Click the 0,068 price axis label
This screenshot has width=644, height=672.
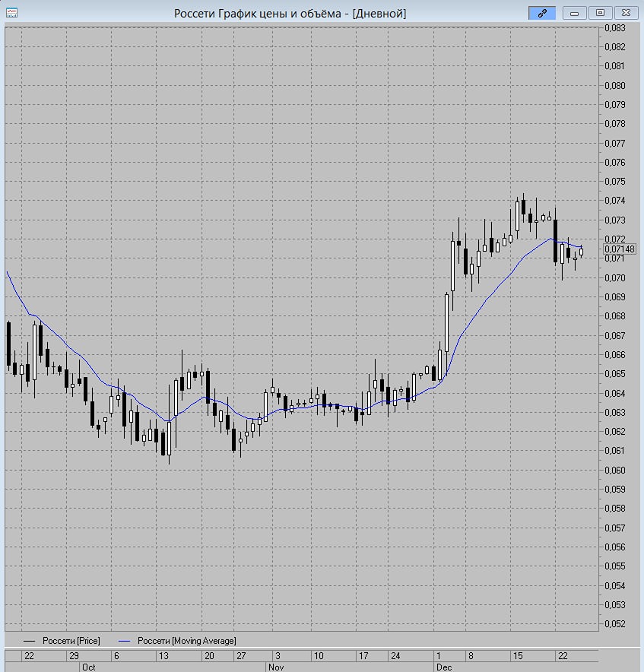tap(615, 316)
